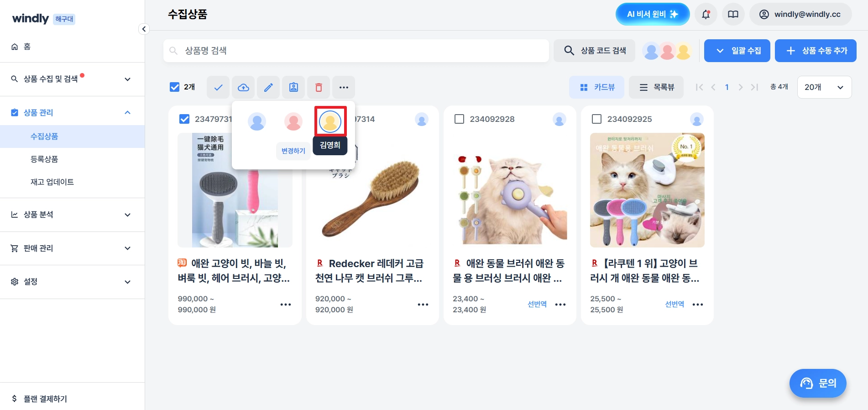This screenshot has width=868, height=410.
Task: Open the toolbar more options ellipsis
Action: [344, 87]
